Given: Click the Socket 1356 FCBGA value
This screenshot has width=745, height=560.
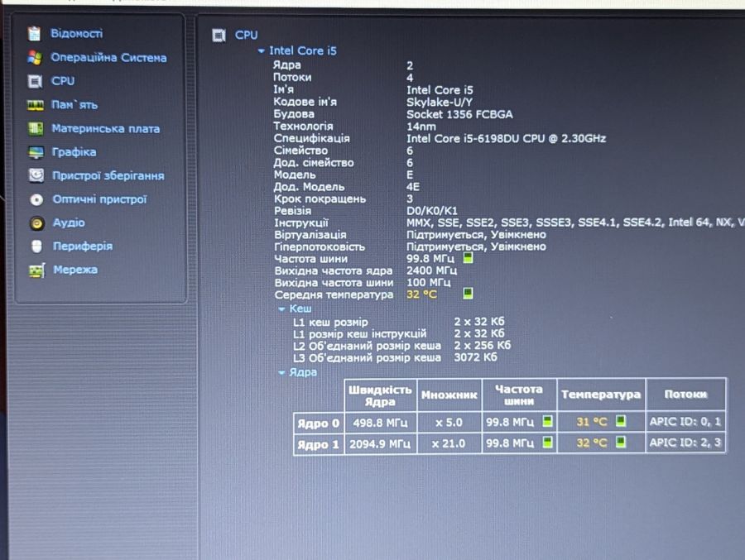Looking at the screenshot, I should click(x=459, y=114).
